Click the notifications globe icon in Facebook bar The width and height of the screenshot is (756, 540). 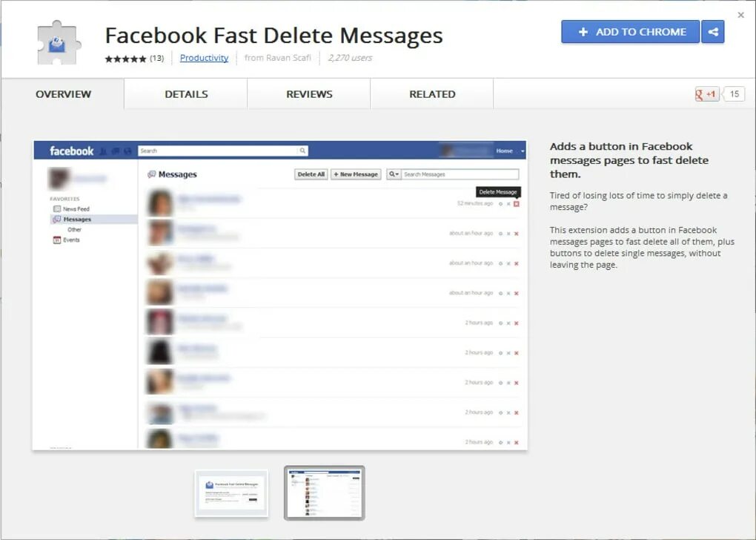tap(127, 151)
